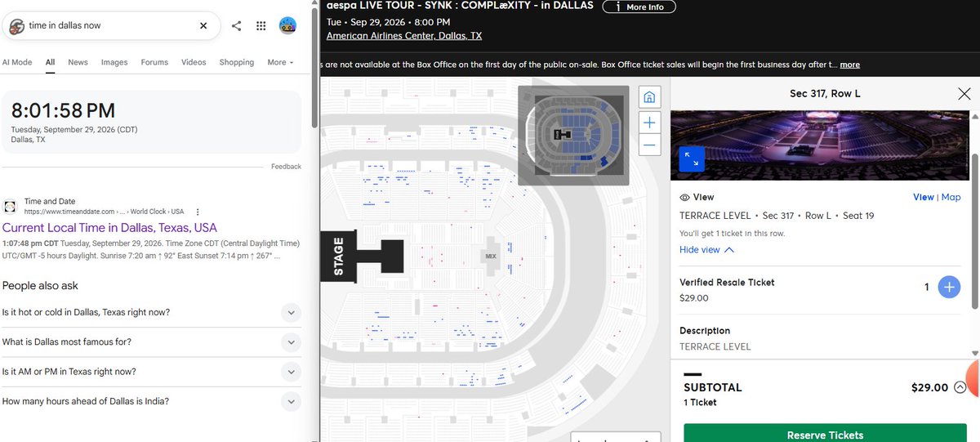Open the More search filters dropdown

(280, 62)
